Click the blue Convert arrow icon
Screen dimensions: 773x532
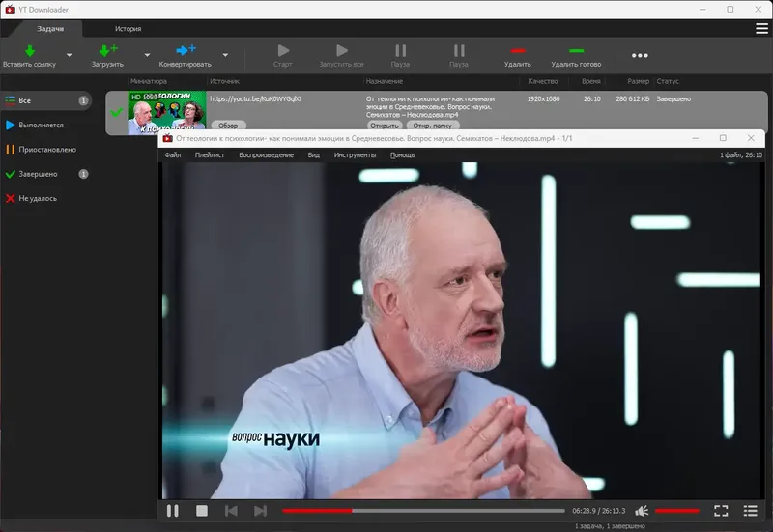pos(186,50)
